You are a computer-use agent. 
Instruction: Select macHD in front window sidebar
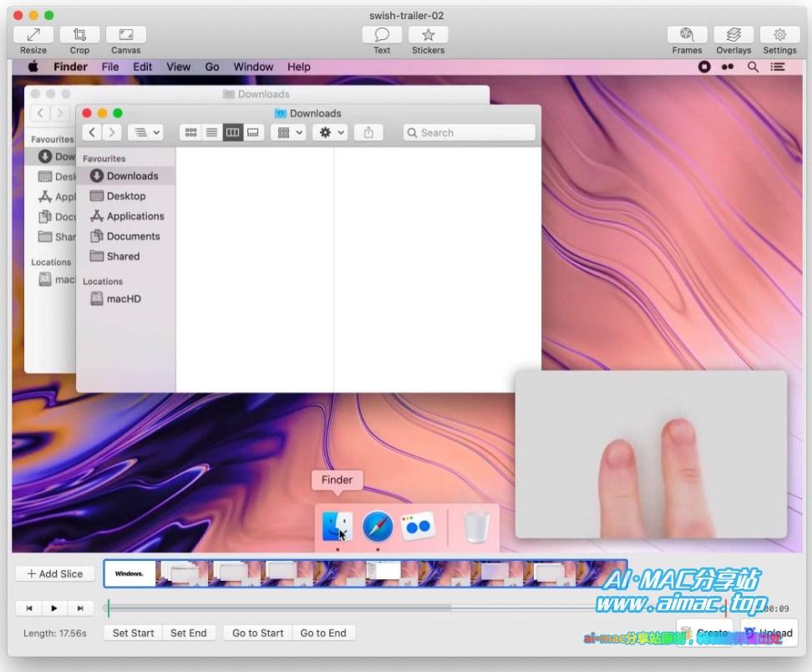[x=124, y=298]
